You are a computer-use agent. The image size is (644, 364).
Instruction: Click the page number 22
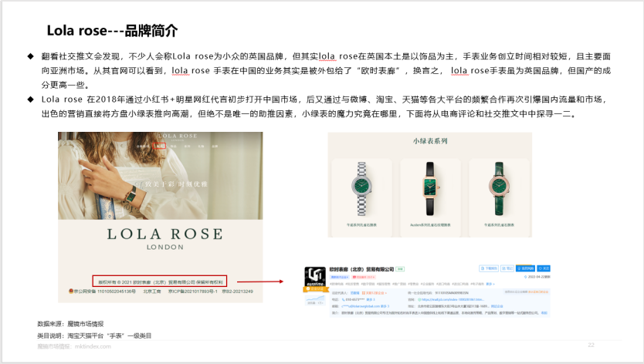pos(591,345)
